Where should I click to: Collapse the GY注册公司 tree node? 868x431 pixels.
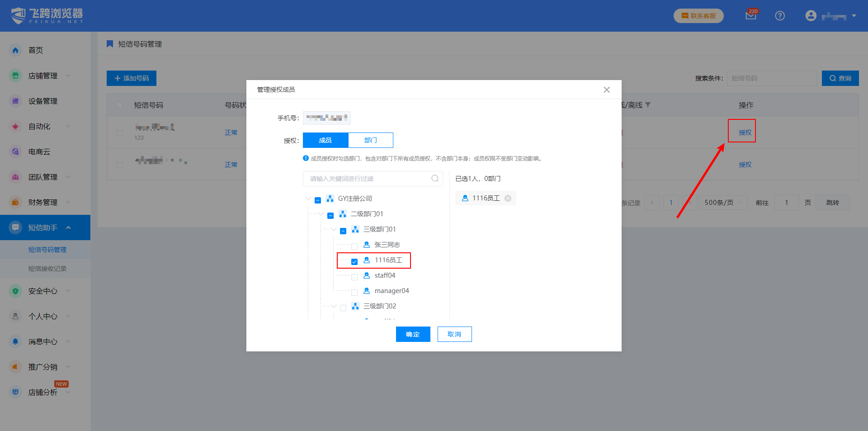point(308,199)
